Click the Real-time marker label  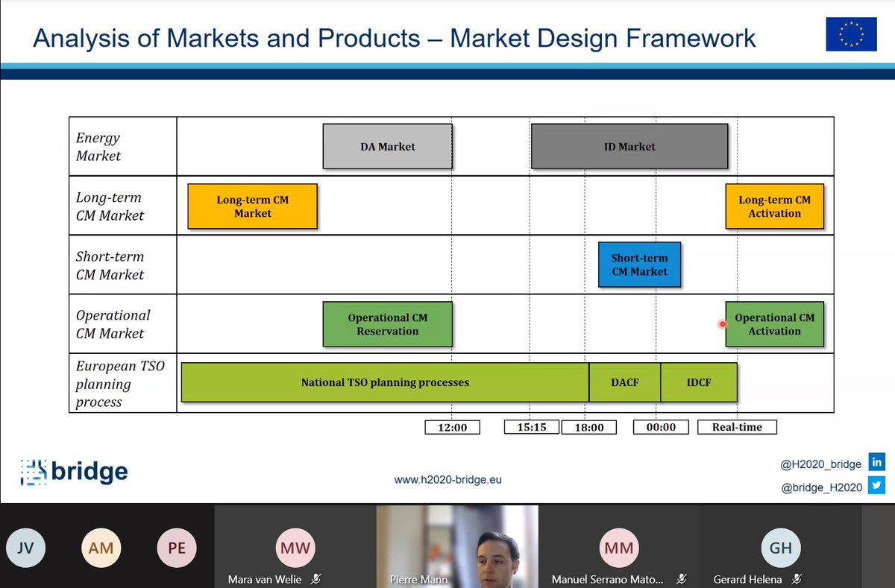tap(737, 427)
